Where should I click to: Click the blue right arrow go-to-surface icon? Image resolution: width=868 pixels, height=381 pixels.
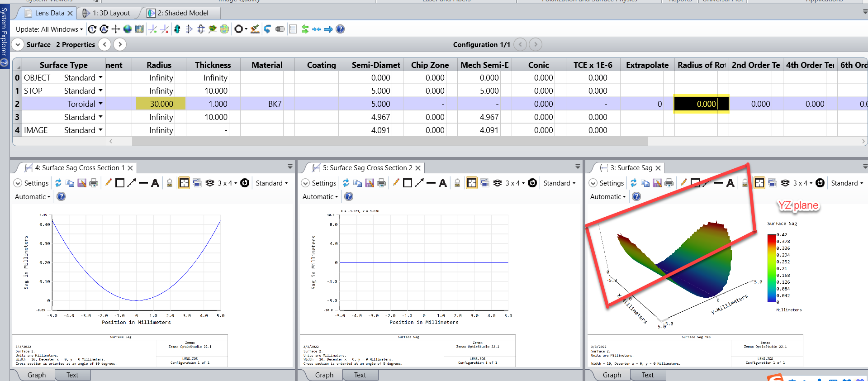(x=328, y=29)
